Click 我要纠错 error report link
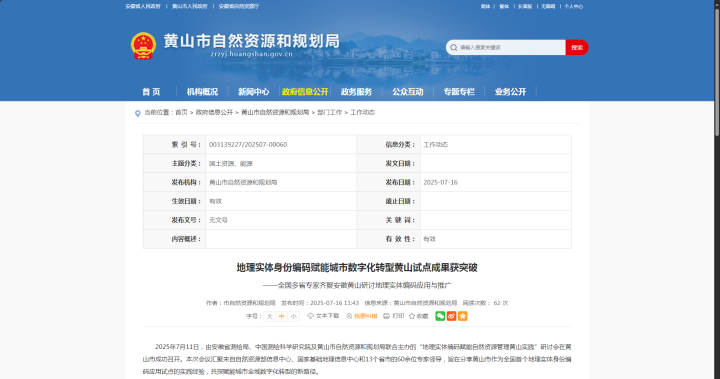The image size is (720, 379). [x=362, y=316]
